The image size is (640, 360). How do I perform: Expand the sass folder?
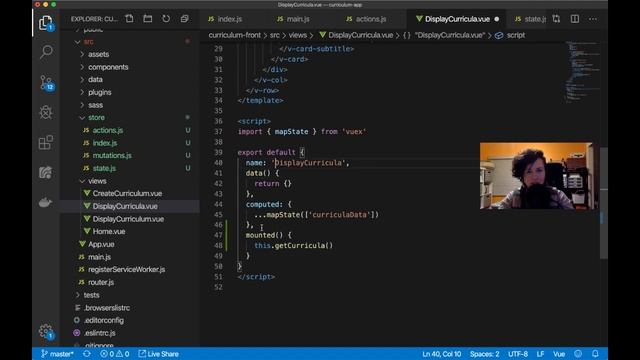95,105
